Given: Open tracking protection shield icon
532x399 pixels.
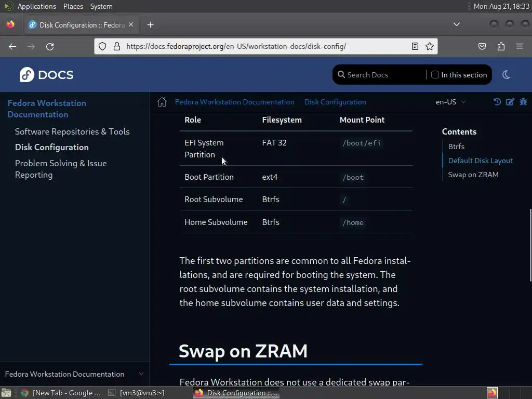Looking at the screenshot, I should (x=102, y=46).
